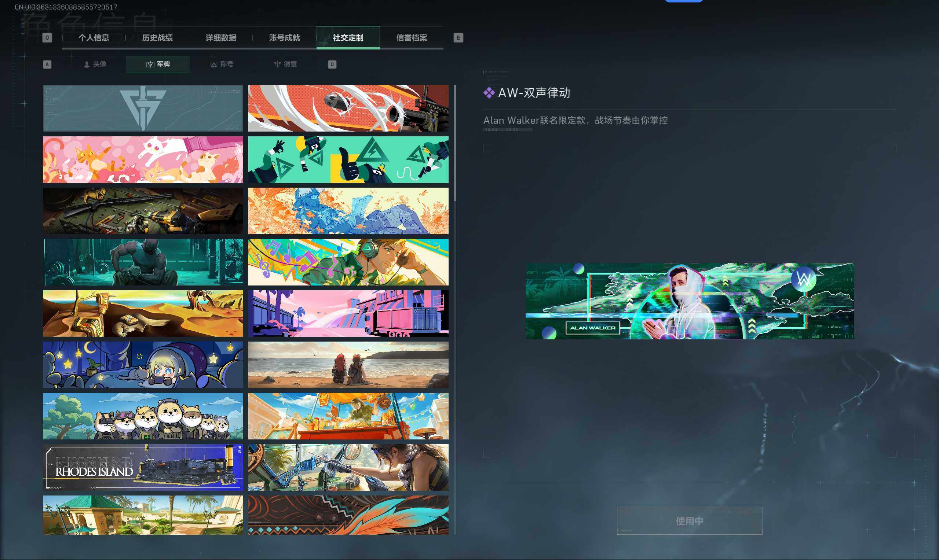Click the E hotkey navigation icon
Image resolution: width=939 pixels, height=560 pixels.
click(x=458, y=37)
